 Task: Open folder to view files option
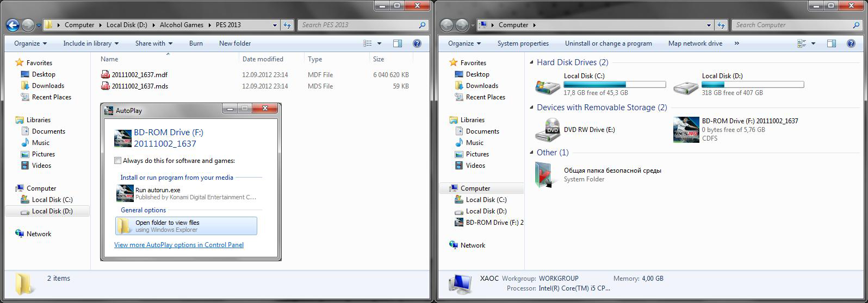tap(186, 226)
